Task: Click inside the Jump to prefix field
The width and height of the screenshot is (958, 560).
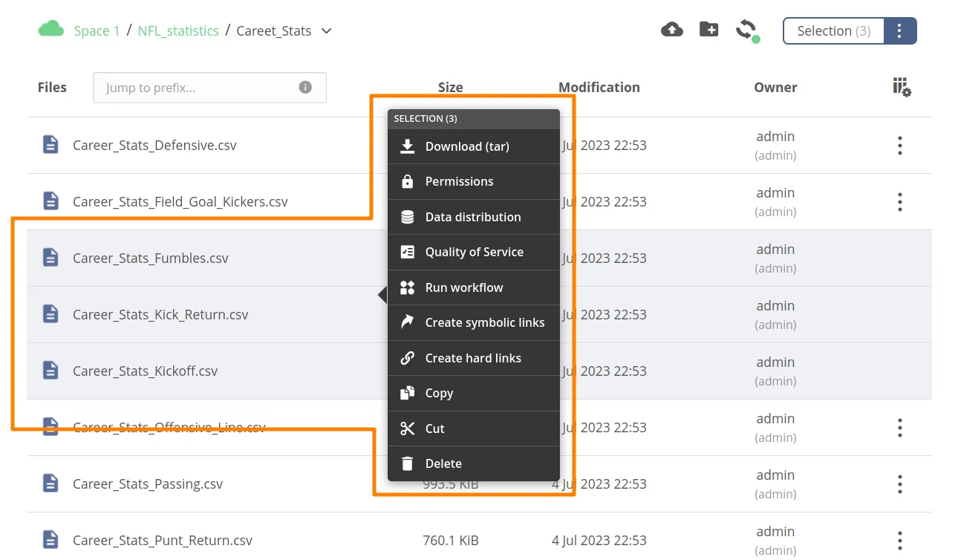Action: [193, 87]
